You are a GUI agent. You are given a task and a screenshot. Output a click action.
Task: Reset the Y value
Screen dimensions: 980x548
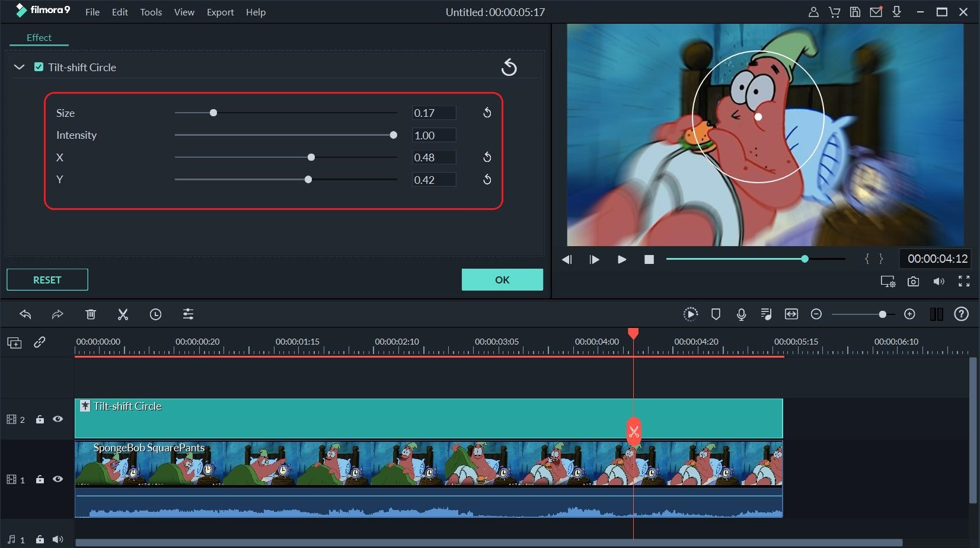tap(487, 179)
